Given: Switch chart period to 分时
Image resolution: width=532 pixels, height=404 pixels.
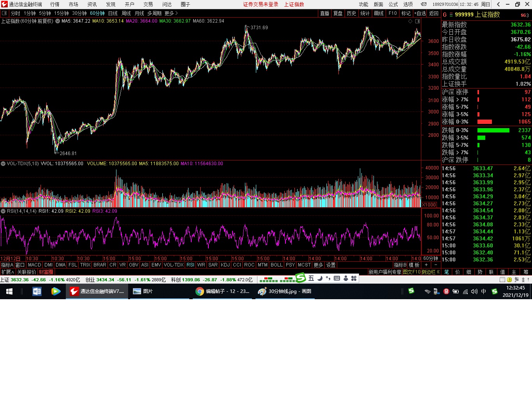Looking at the screenshot, I should (x=16, y=13).
